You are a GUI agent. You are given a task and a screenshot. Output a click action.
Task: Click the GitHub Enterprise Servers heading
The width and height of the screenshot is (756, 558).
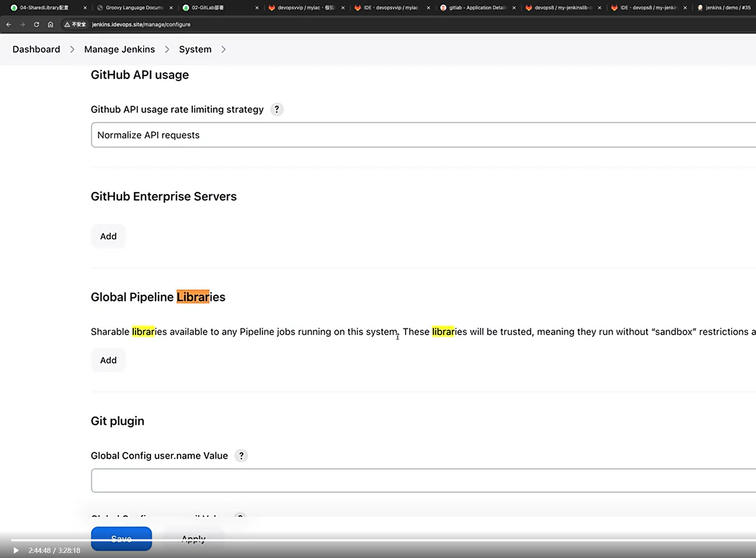click(164, 196)
